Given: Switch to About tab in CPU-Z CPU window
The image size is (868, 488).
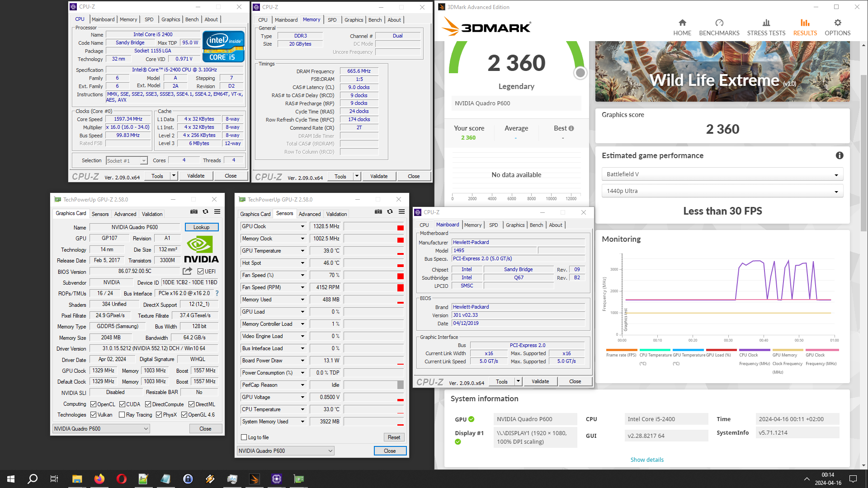Looking at the screenshot, I should click(x=211, y=19).
